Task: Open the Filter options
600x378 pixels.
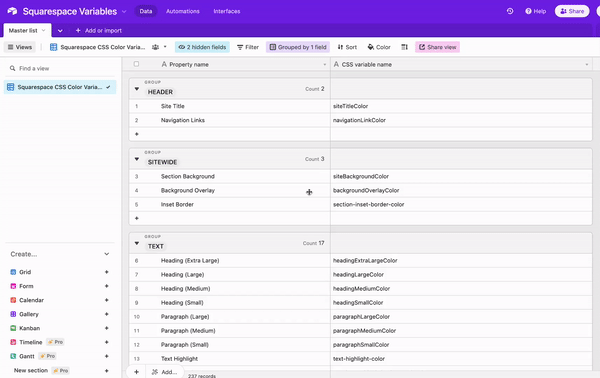Action: coord(248,47)
